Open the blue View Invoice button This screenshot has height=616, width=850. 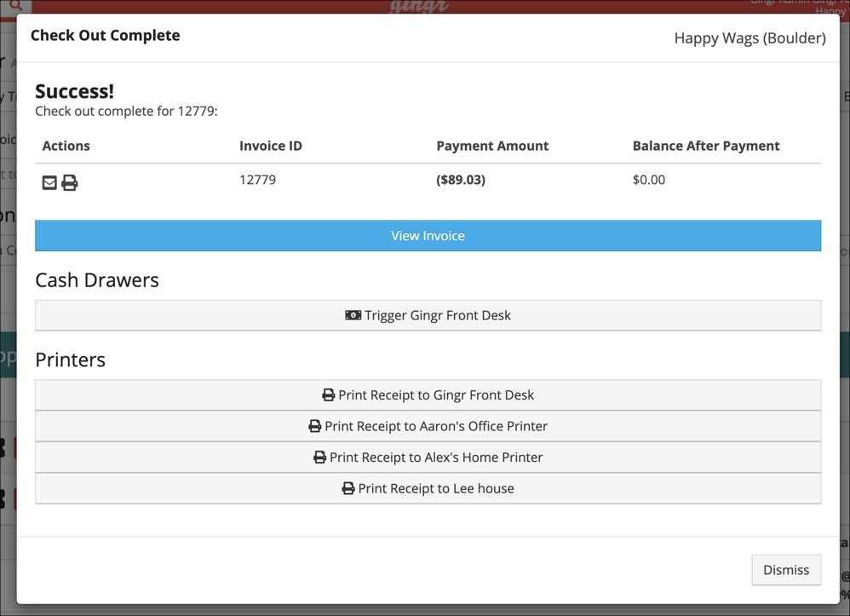[428, 236]
